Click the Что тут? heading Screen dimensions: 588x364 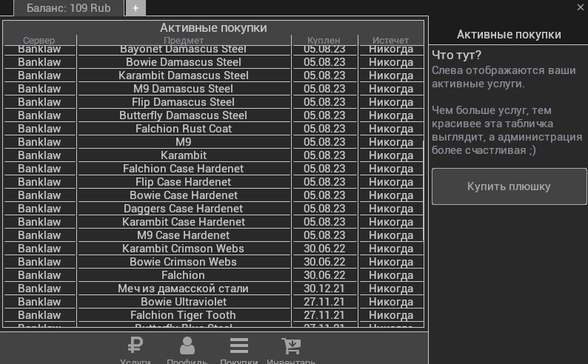[x=456, y=55]
